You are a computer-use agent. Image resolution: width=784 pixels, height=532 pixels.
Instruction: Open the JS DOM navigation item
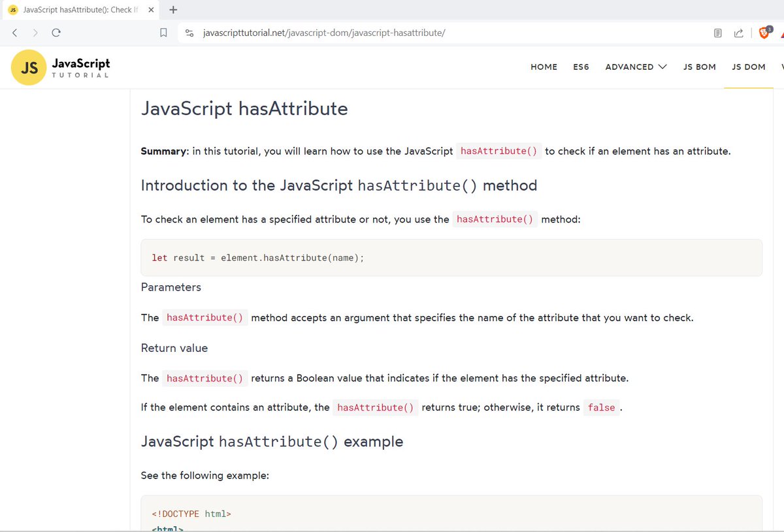pyautogui.click(x=749, y=67)
